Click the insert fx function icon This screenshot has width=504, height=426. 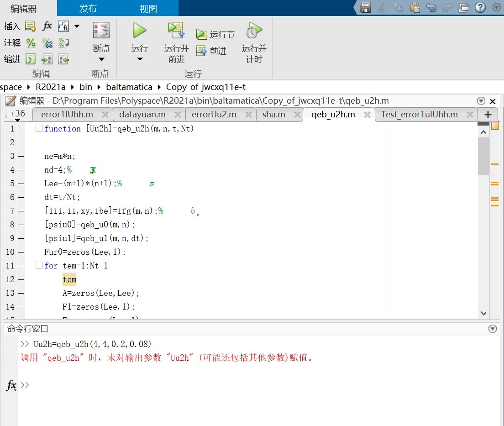tap(47, 26)
